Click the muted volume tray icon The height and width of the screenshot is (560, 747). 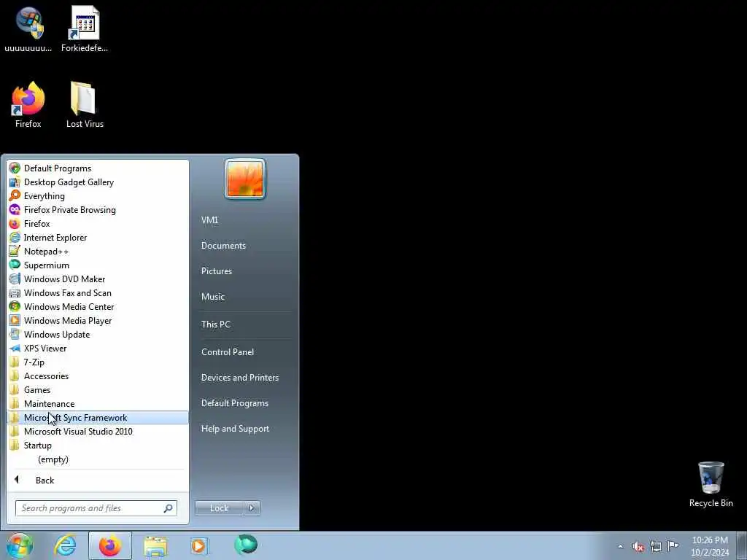click(x=638, y=546)
